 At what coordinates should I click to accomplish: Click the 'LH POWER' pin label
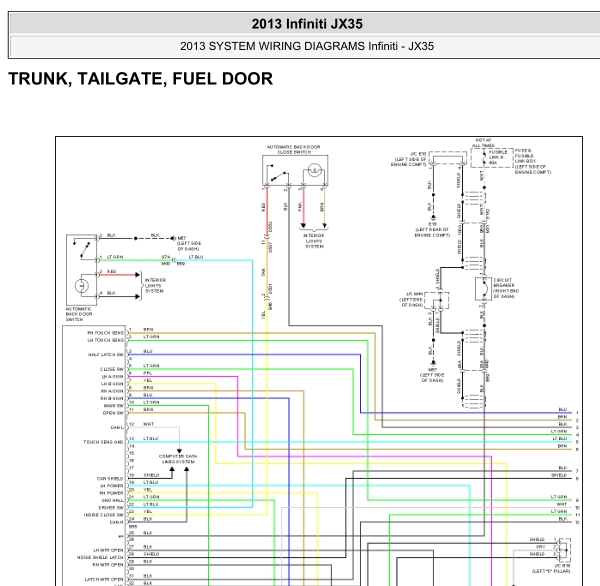click(x=112, y=486)
